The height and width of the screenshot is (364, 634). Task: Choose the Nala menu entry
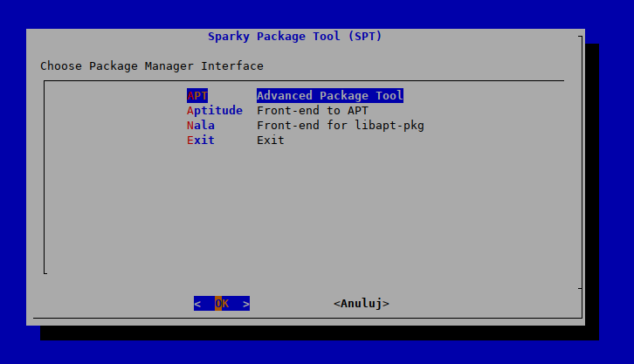point(201,126)
